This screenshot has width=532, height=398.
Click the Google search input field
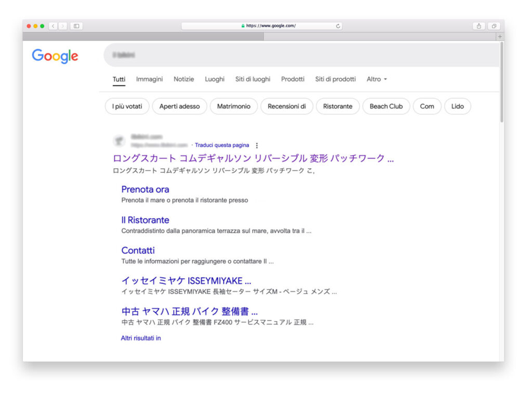coord(301,54)
